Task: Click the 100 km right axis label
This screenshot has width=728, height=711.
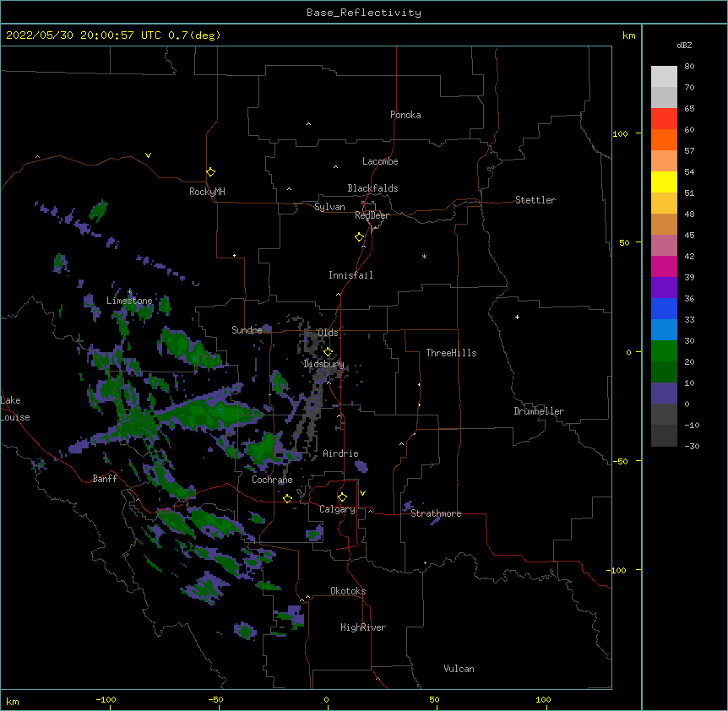Action: [620, 133]
